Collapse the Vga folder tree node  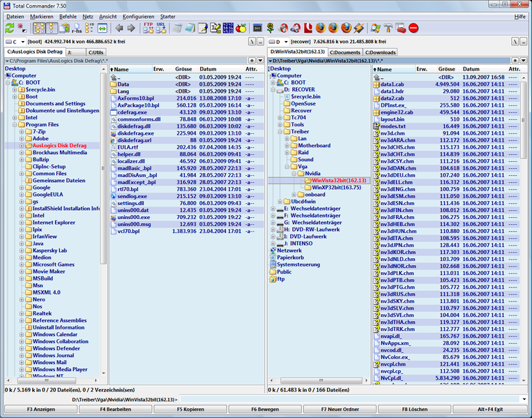click(x=287, y=167)
